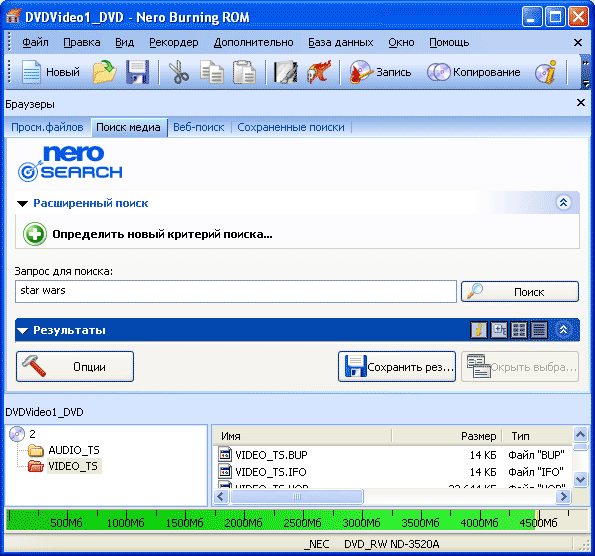
Task: Sort files by Имя column header
Action: point(302,436)
